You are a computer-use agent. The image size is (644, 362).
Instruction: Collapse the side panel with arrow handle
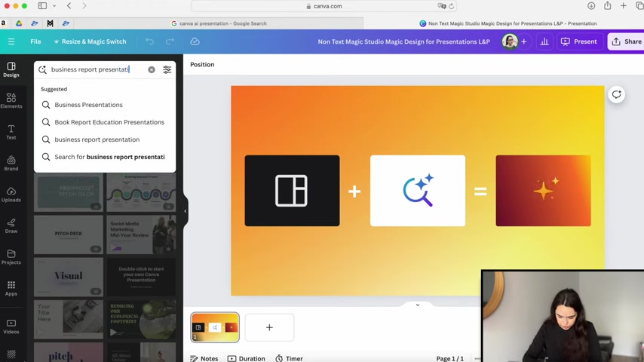(x=186, y=211)
